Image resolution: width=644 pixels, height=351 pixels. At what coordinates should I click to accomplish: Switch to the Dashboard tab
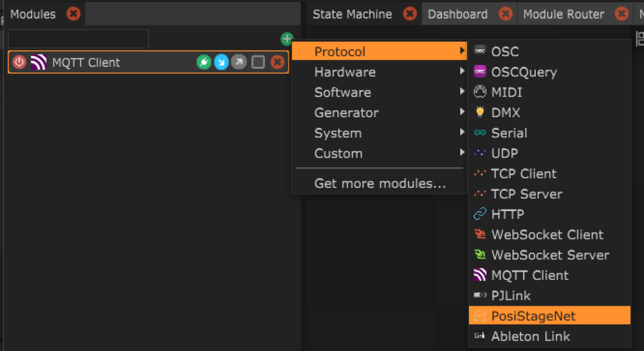[x=458, y=14]
